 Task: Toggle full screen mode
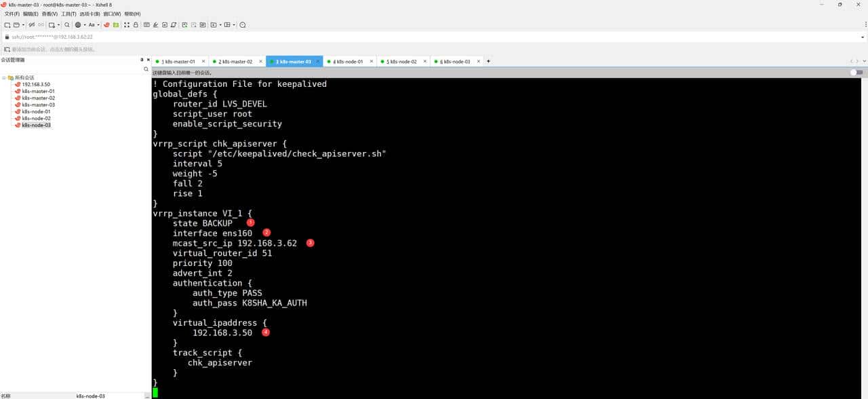(126, 25)
